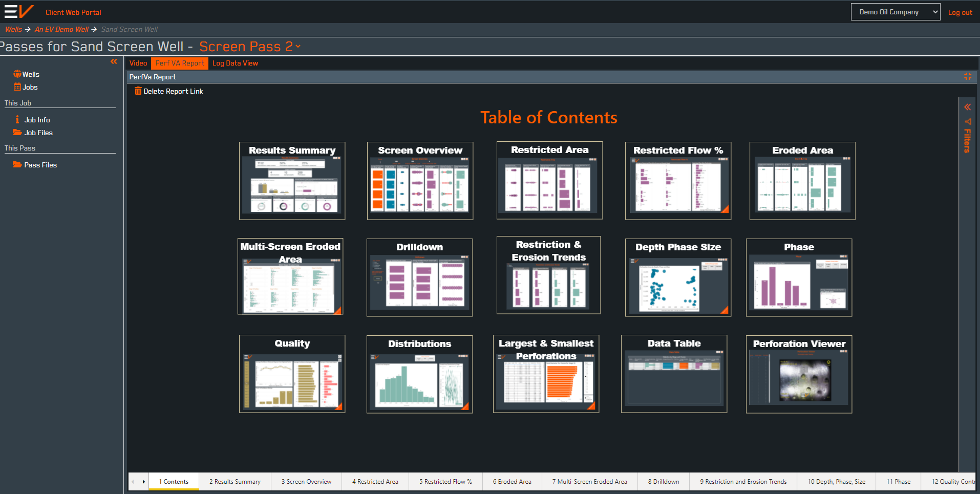Open Job Files via the folder icon
980x494 pixels.
(17, 133)
